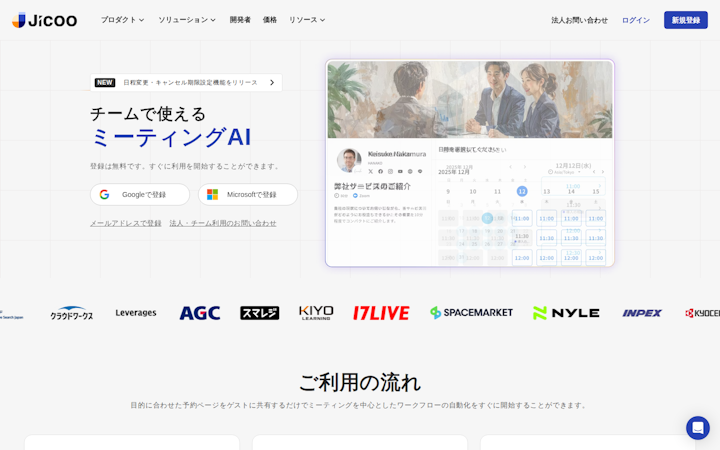This screenshot has height=450, width=720.
Task: Click the Instagram icon in profile
Action: [390, 171]
